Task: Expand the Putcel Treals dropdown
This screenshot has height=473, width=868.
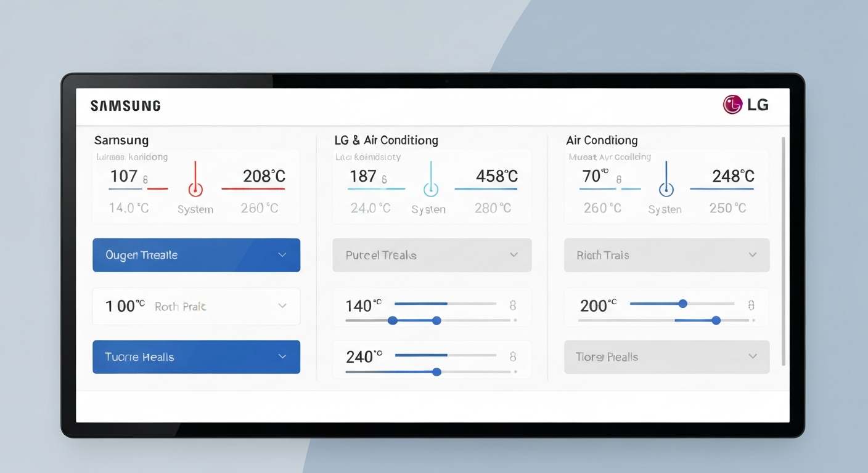Action: coord(432,255)
